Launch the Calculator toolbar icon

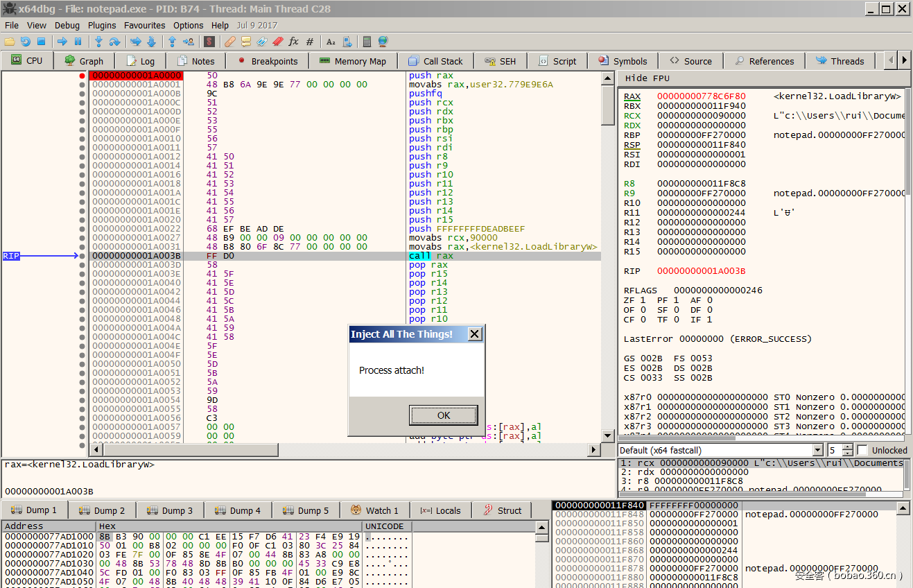[x=367, y=42]
